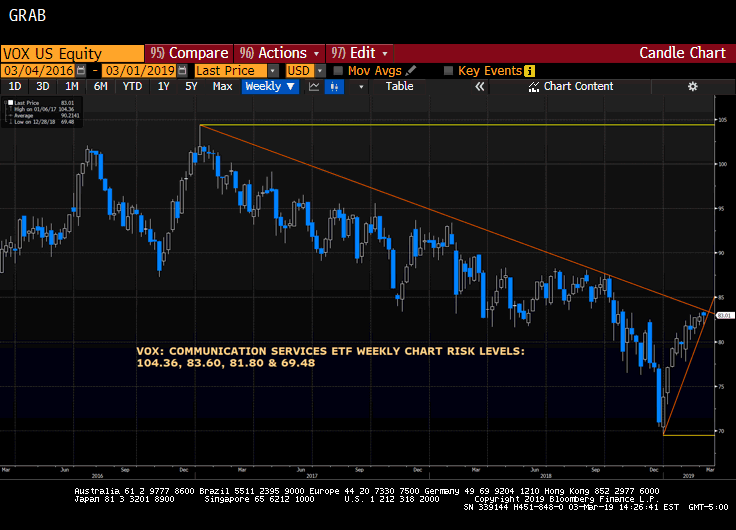Edit the 03/04/2016 start date field
Screen dimensions: 736x530
coord(38,71)
